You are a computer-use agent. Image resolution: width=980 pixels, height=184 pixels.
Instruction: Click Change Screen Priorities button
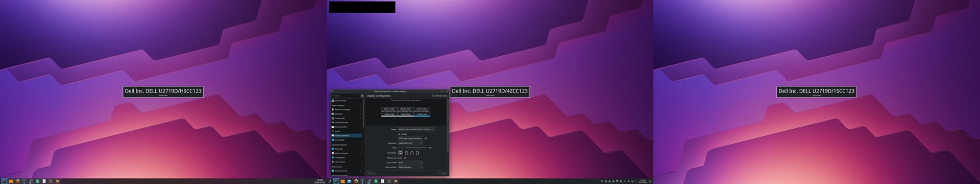[410, 138]
